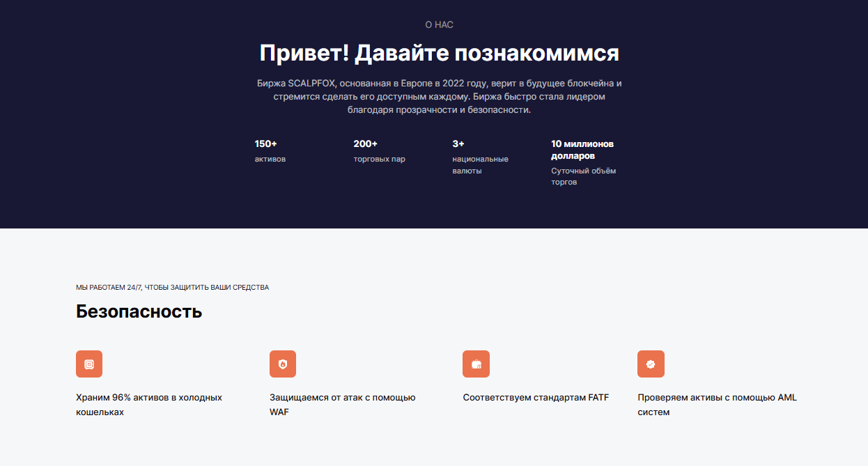Click the SCALPFOX exchange description paragraph
868x466 pixels.
pos(440,97)
